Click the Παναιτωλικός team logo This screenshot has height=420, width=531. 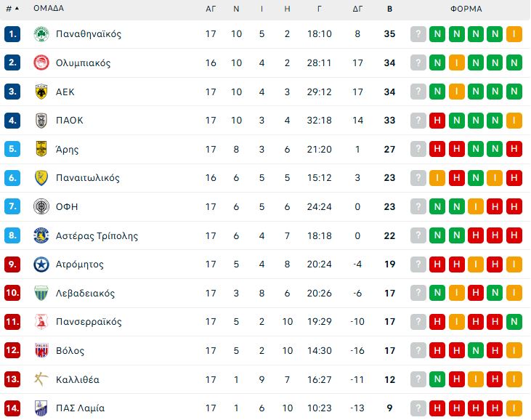[x=41, y=178]
